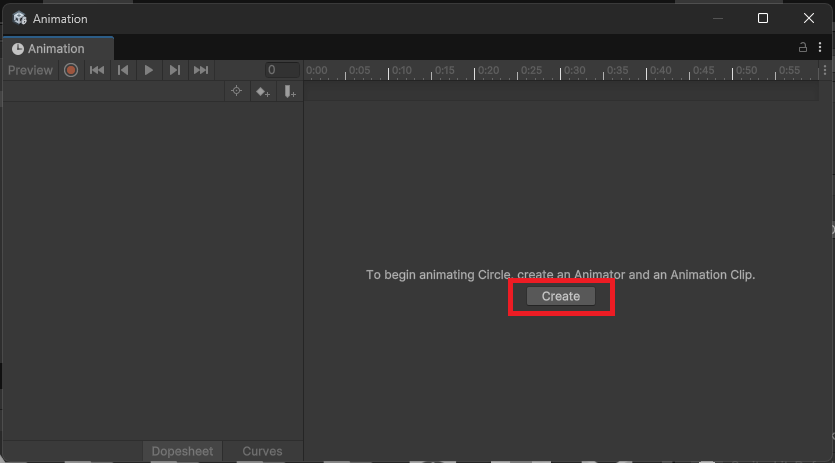Go to the beginning of the clip

coord(97,70)
